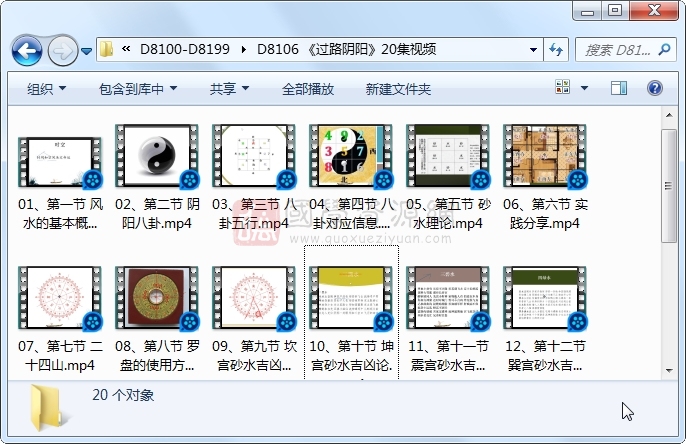Open the 组织 menu
Screen dimensions: 686x444
click(46, 89)
